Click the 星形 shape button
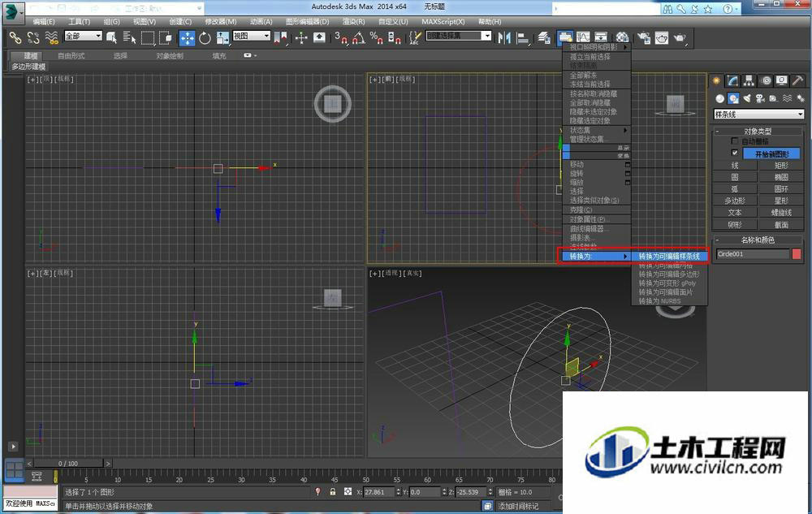 coord(781,201)
